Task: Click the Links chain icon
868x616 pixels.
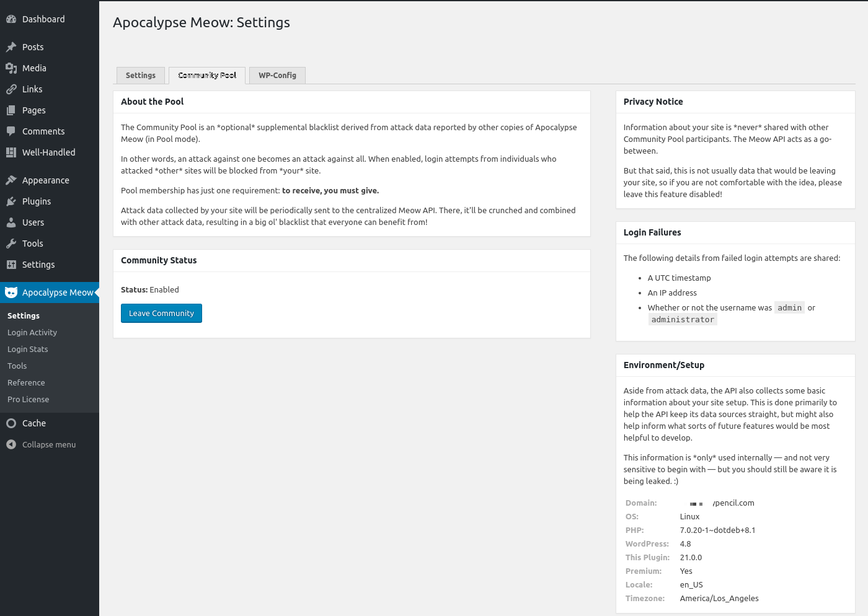Action: tap(11, 89)
